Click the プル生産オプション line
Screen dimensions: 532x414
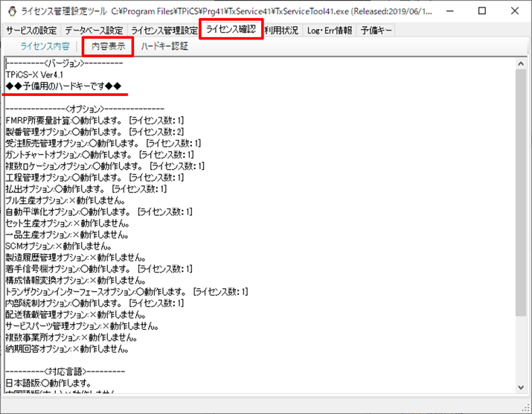pos(65,200)
